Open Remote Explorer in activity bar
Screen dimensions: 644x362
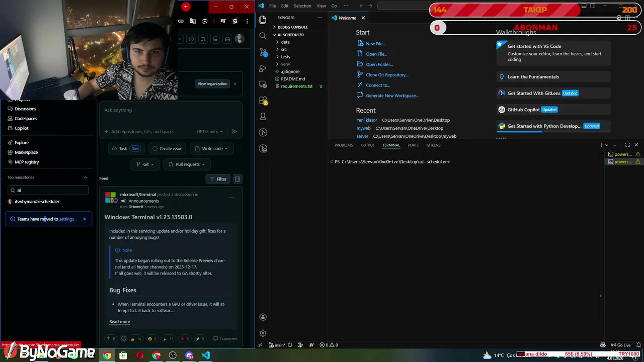(263, 84)
